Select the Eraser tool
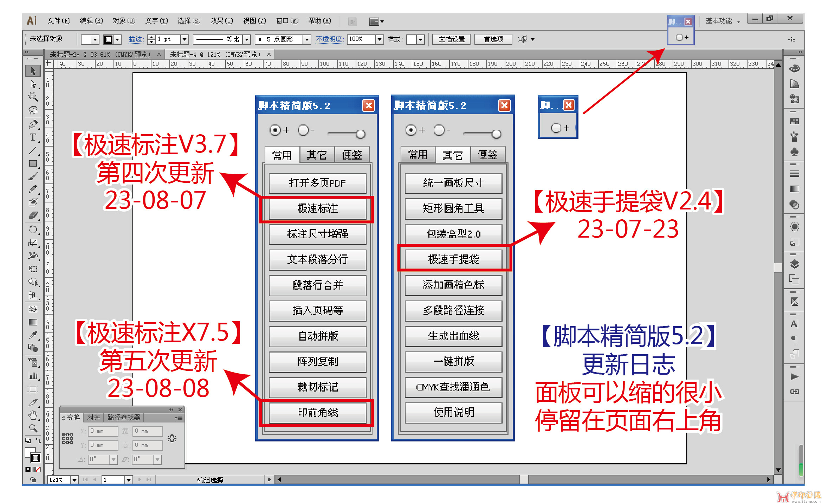 33,215
